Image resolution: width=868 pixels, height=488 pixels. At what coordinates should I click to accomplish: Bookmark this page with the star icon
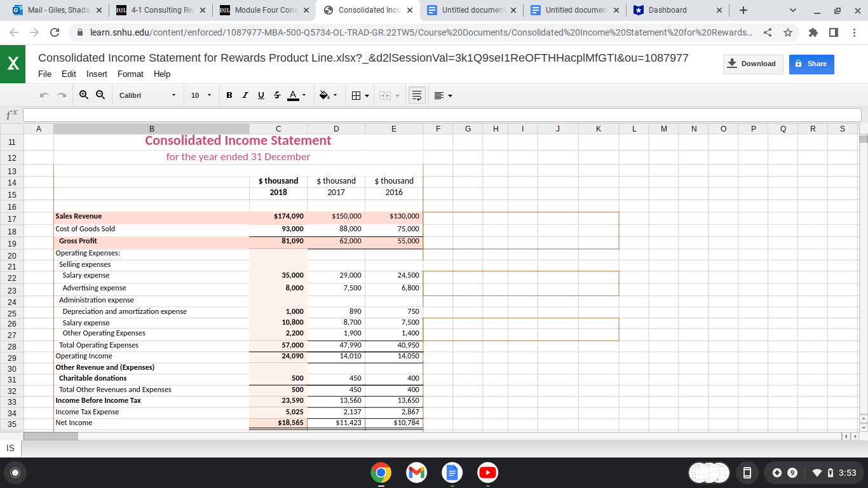click(788, 32)
